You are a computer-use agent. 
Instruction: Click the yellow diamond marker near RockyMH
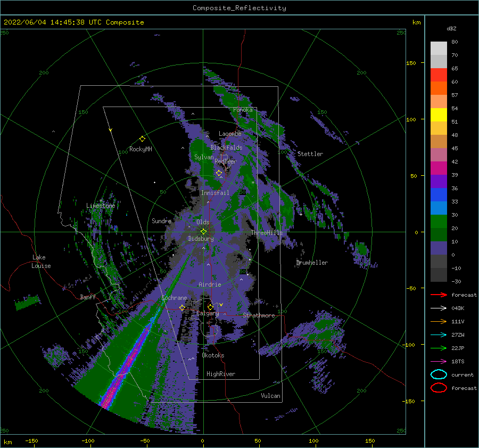tap(142, 139)
